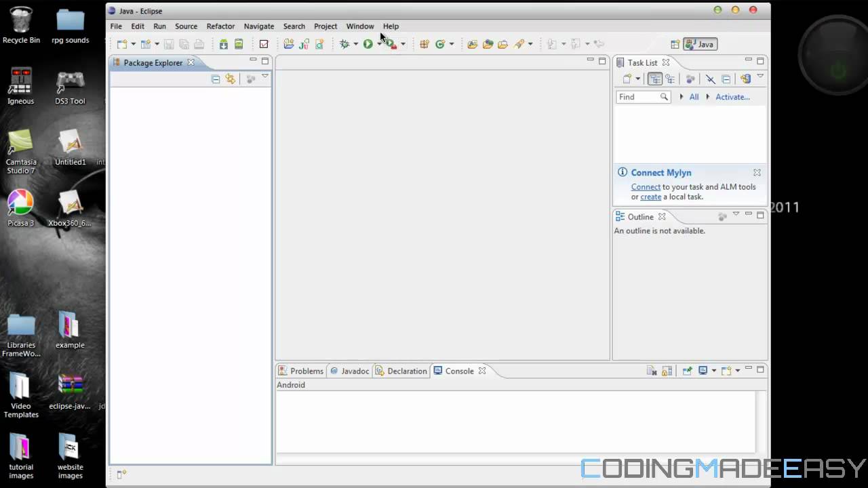Screen dimensions: 868x488
Task: Click the create local task link
Action: pos(650,197)
